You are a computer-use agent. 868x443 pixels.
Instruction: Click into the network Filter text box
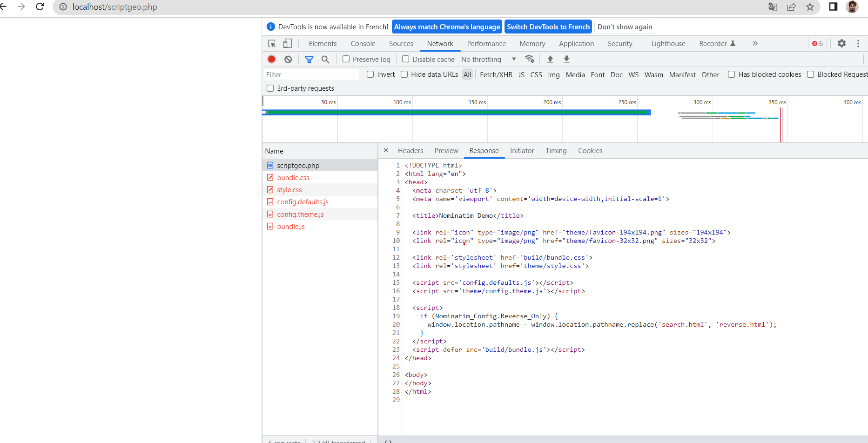pyautogui.click(x=311, y=74)
